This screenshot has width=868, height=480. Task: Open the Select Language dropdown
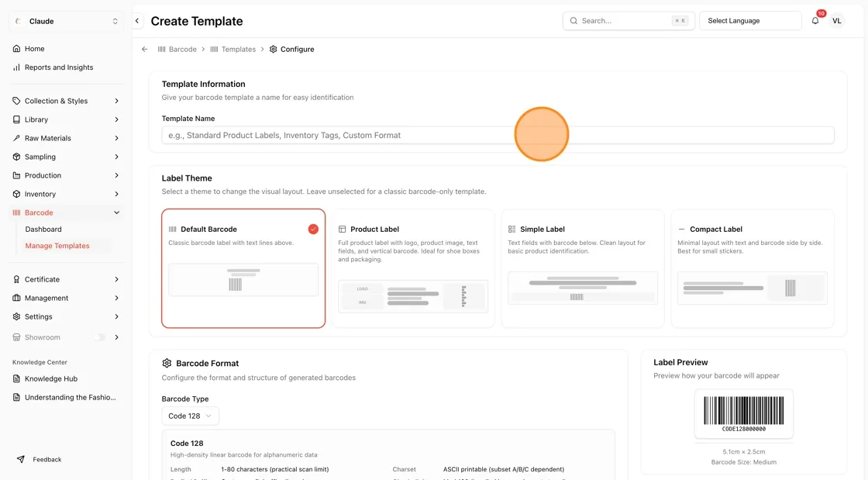coord(750,21)
